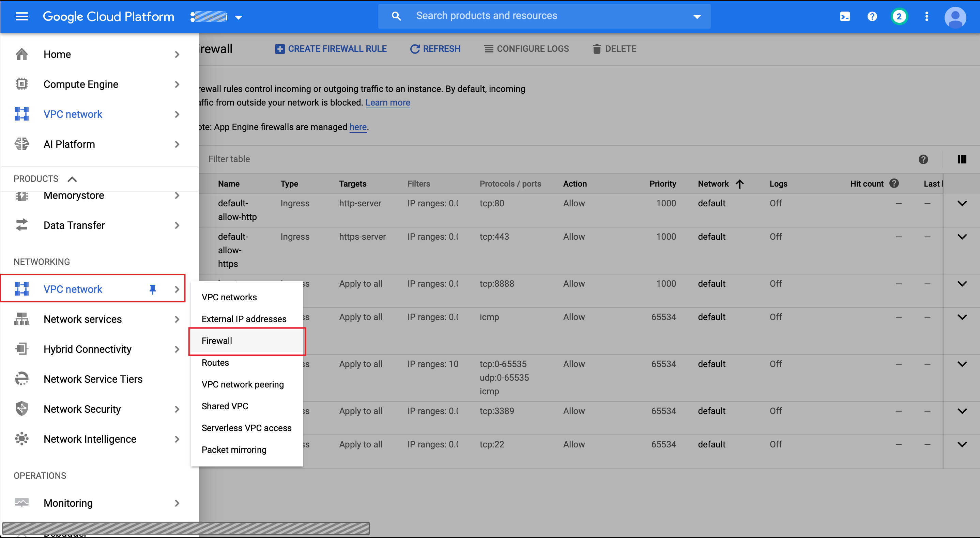980x538 pixels.
Task: Open the filter table help icon
Action: click(x=923, y=159)
